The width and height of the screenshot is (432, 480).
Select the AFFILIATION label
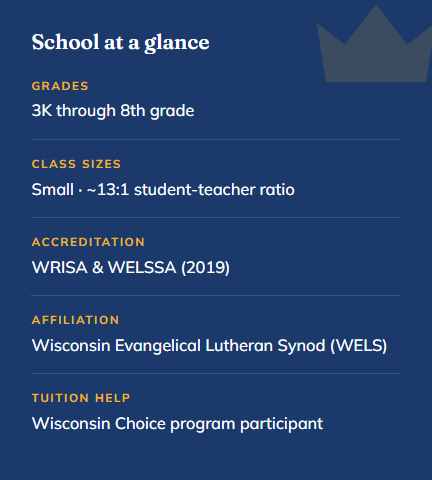(75, 320)
